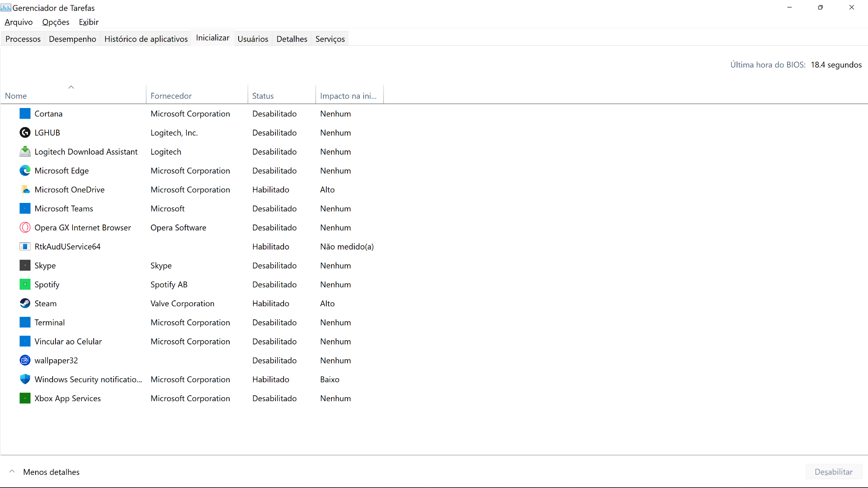Click the Spotify icon

coord(25,285)
